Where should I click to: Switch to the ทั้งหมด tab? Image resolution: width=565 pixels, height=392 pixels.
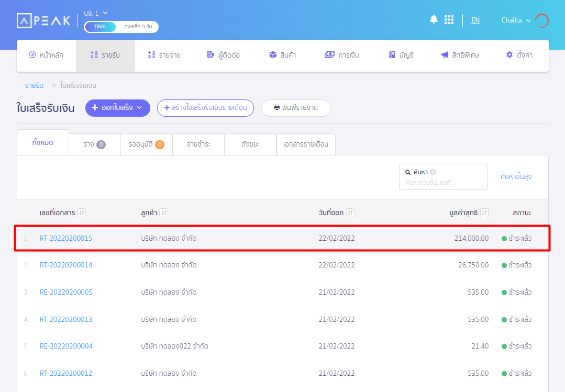43,143
